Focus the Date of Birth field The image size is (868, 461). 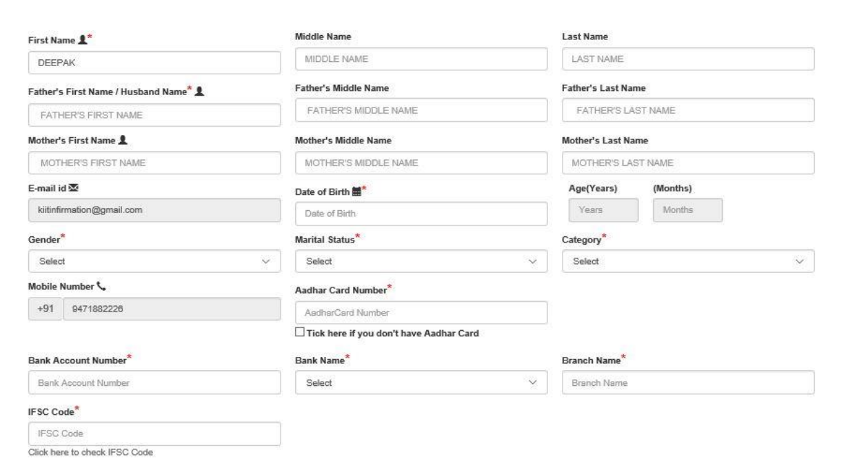(421, 214)
